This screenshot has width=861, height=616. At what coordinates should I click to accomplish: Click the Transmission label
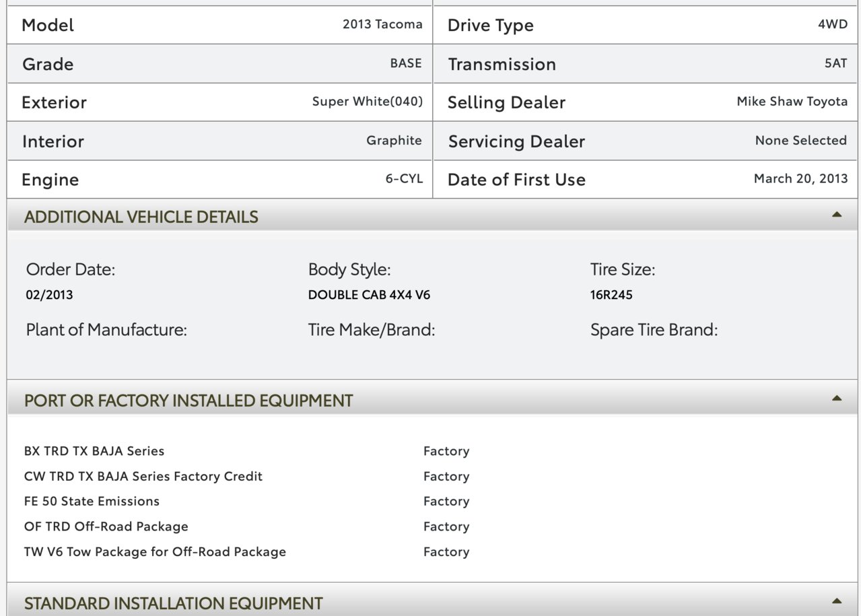tap(502, 65)
